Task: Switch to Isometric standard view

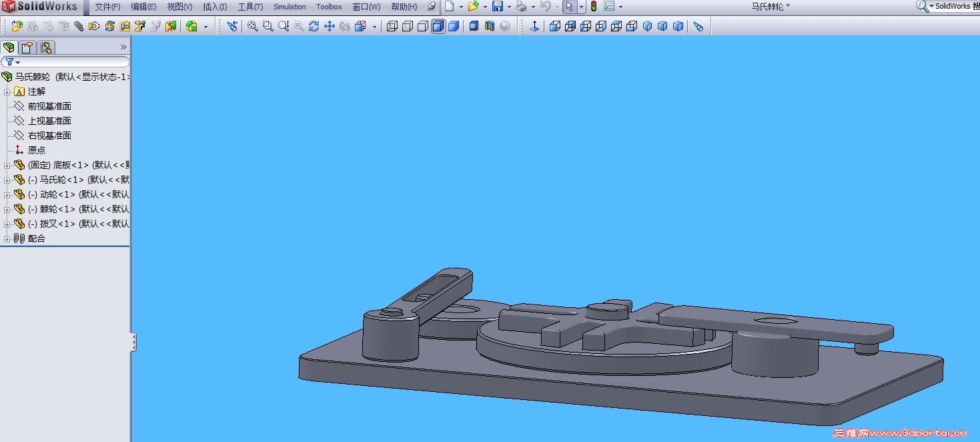Action: click(647, 26)
